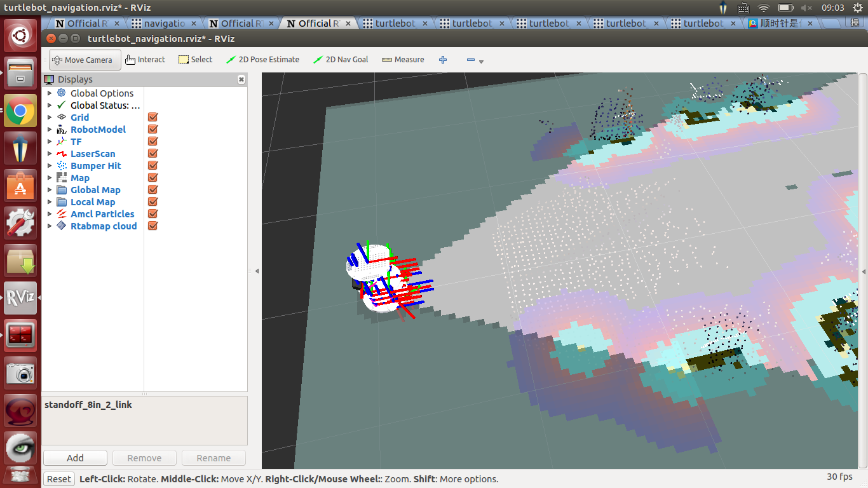Launch Google Chrome from the dock

[x=20, y=112]
